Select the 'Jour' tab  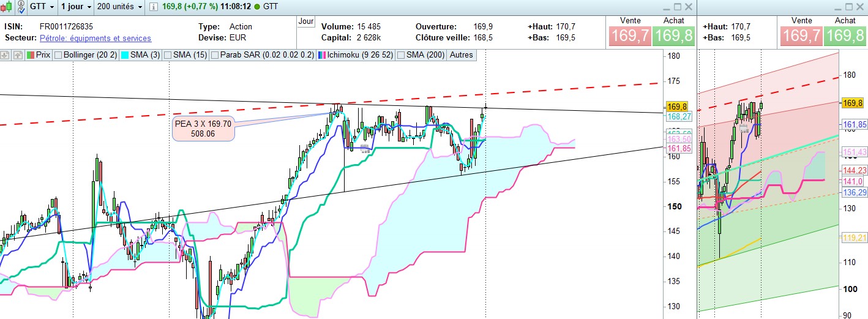pyautogui.click(x=306, y=21)
